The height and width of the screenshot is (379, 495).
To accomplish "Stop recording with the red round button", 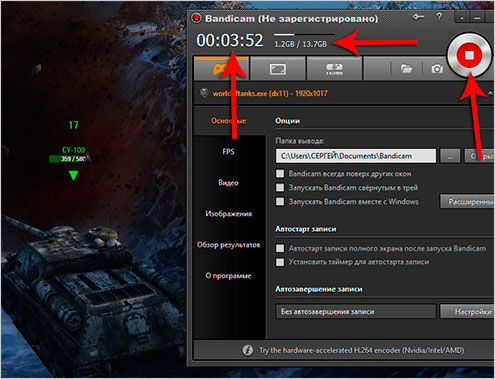I will coord(469,55).
